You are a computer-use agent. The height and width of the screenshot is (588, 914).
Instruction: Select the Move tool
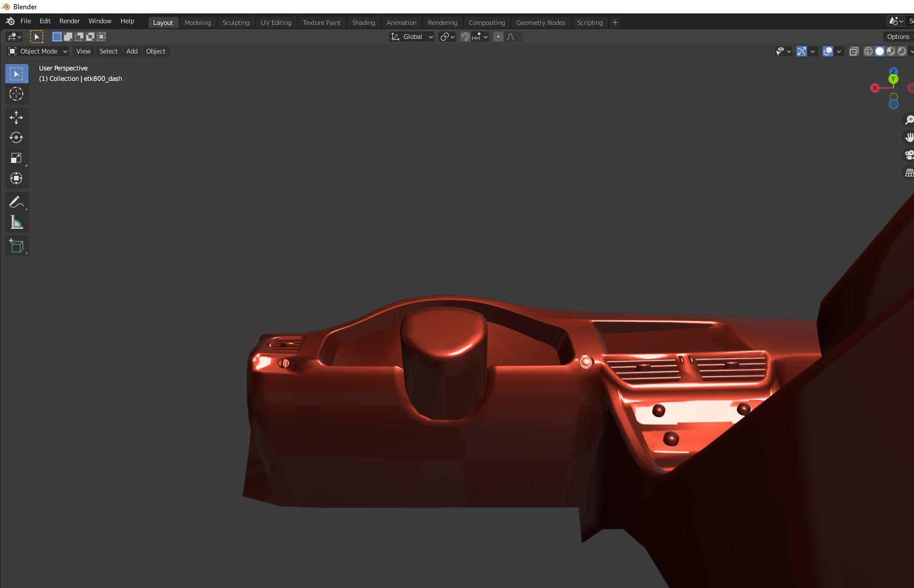pos(16,118)
